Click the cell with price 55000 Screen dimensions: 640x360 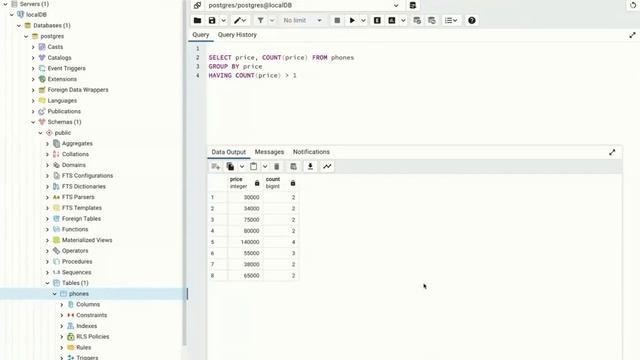click(x=245, y=253)
